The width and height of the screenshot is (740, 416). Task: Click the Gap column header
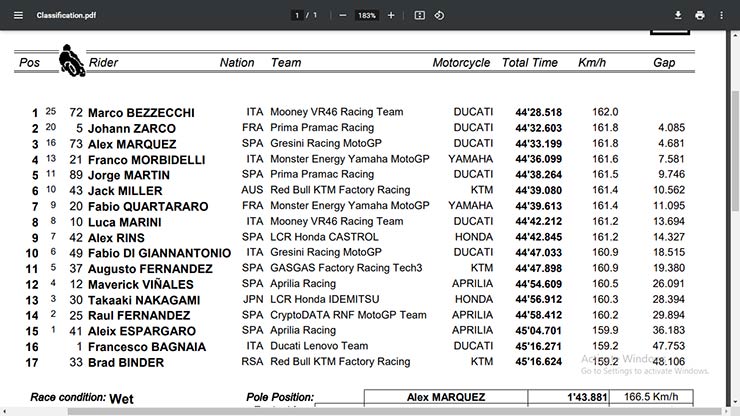coord(664,63)
